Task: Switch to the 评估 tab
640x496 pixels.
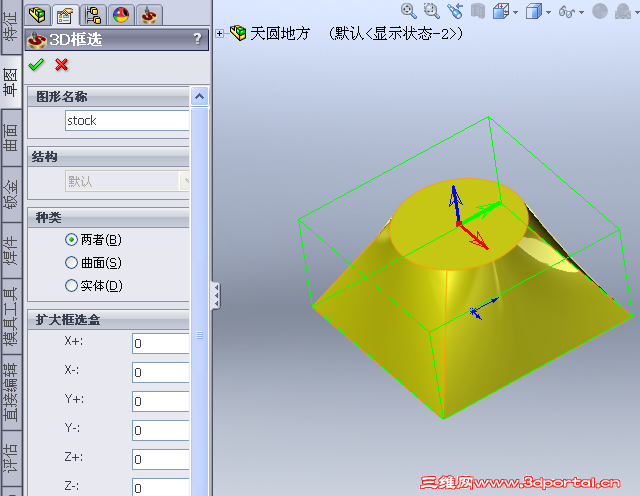Action: pos(11,458)
